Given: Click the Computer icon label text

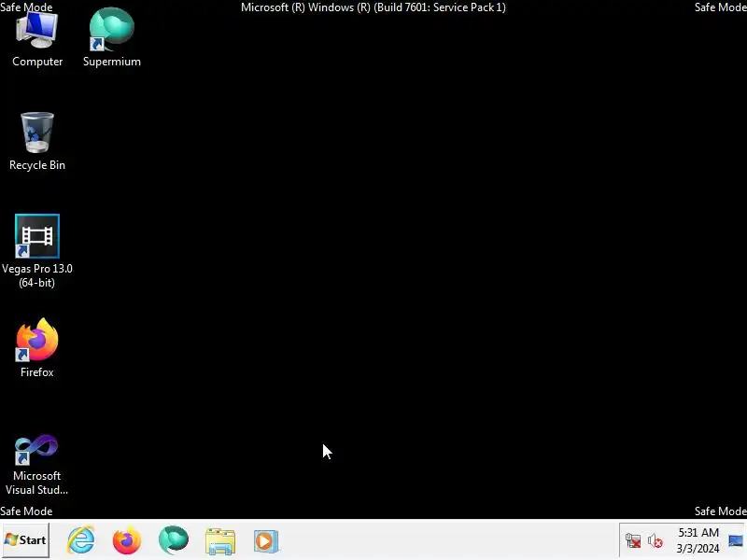Looking at the screenshot, I should click(x=37, y=62).
